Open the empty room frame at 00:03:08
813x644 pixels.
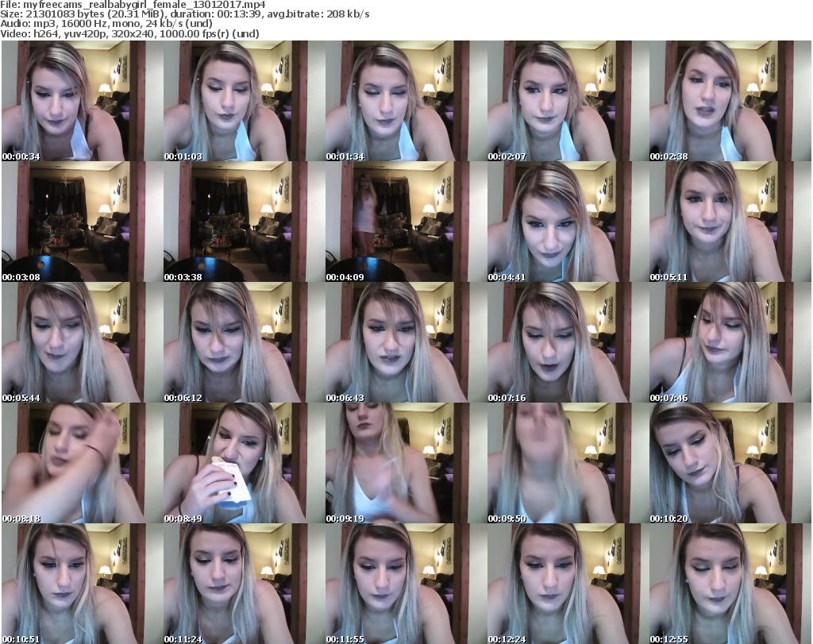(x=82, y=222)
